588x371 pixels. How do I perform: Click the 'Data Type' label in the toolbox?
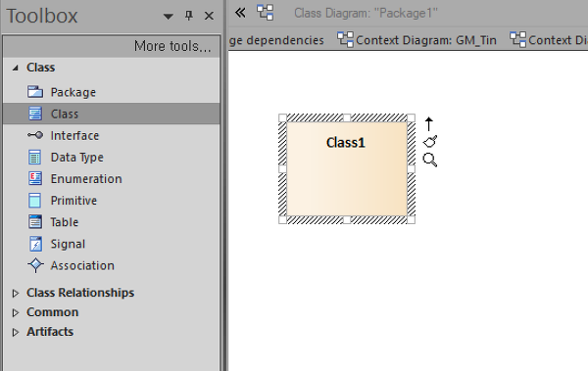point(76,158)
